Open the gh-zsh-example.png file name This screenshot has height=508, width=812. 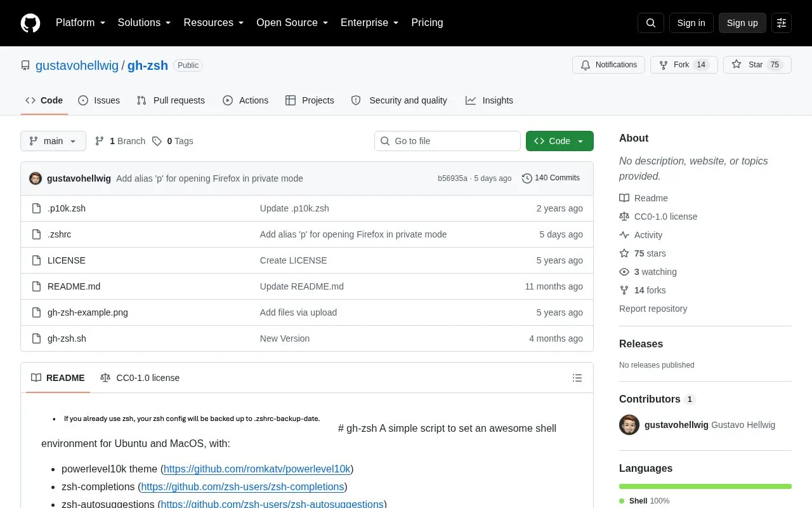point(88,312)
